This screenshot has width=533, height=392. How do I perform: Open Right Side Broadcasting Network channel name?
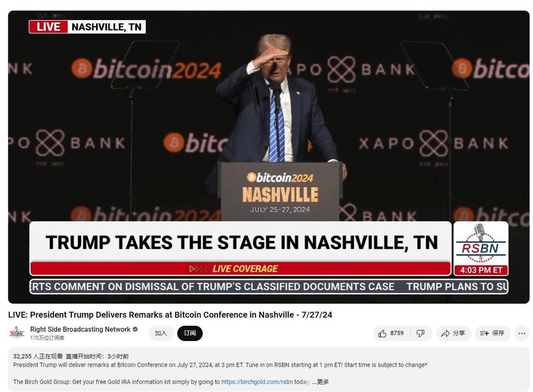click(x=80, y=329)
